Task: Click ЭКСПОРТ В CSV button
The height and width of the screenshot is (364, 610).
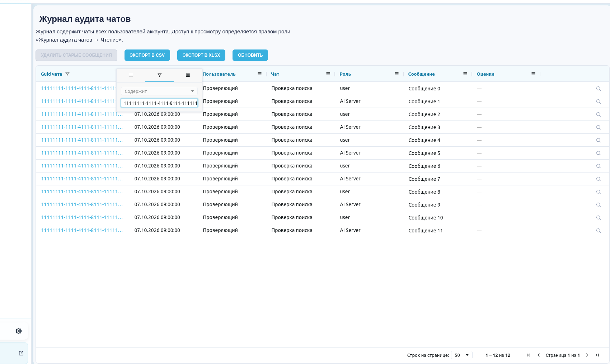Action: (147, 55)
